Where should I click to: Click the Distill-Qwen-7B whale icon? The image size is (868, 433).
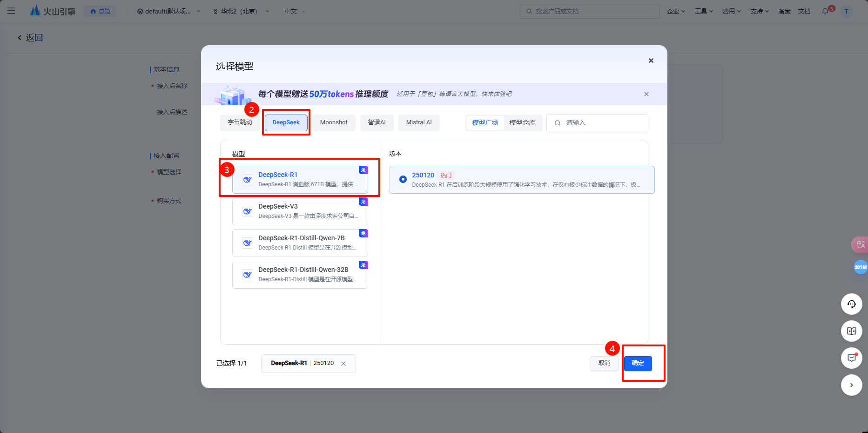pyautogui.click(x=248, y=243)
